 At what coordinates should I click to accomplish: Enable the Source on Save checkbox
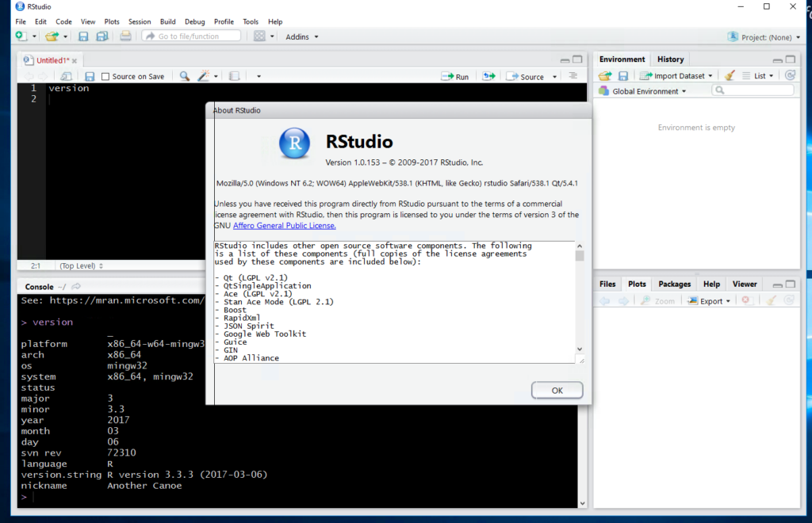(105, 77)
